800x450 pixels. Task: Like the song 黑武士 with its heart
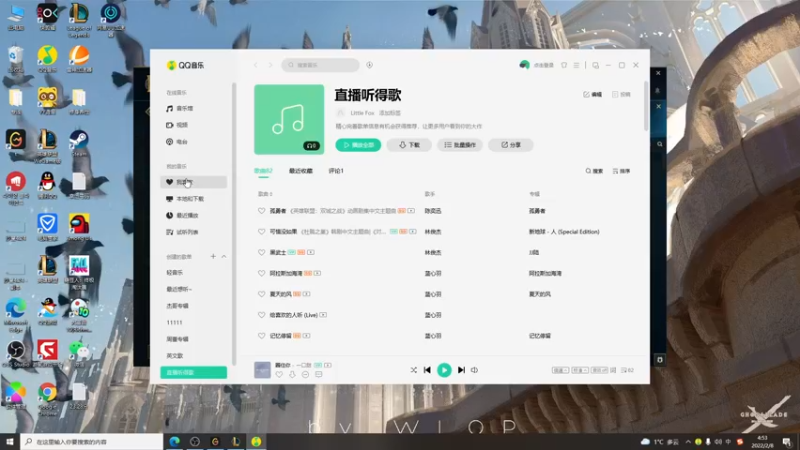point(261,253)
